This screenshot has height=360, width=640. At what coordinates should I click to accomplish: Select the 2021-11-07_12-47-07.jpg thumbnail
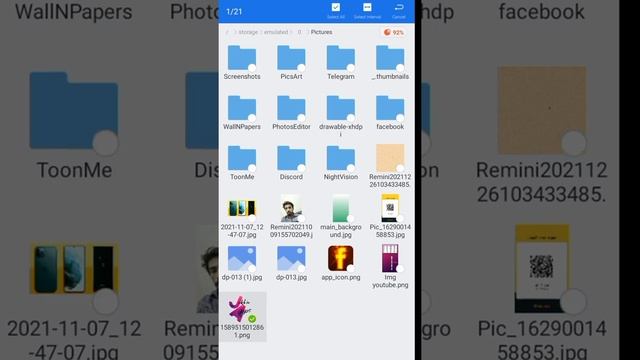pos(242,208)
